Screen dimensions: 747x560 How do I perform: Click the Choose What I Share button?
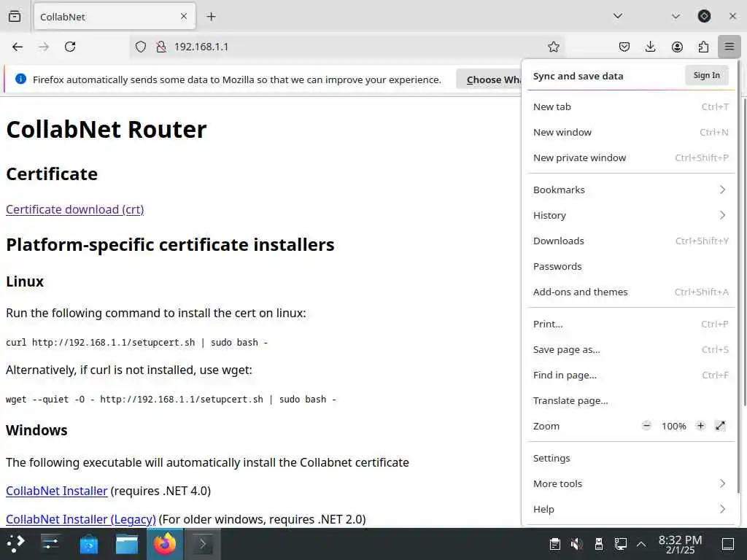(489, 79)
